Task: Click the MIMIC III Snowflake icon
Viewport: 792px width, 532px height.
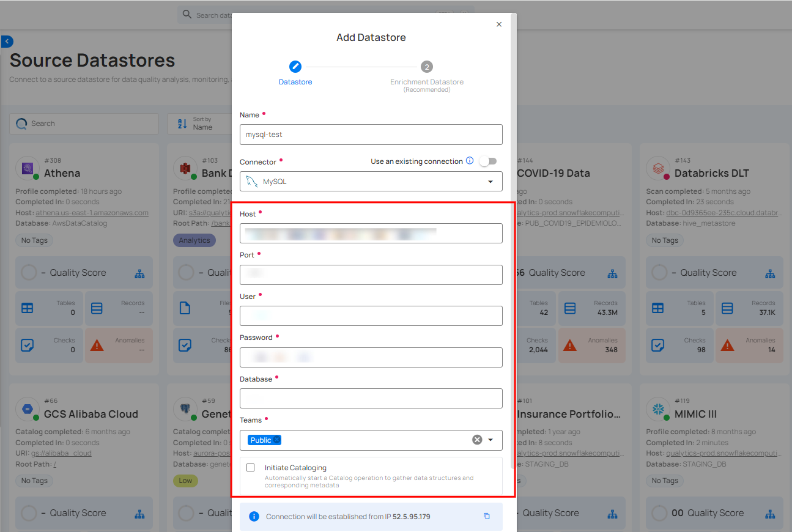Action: 659,408
